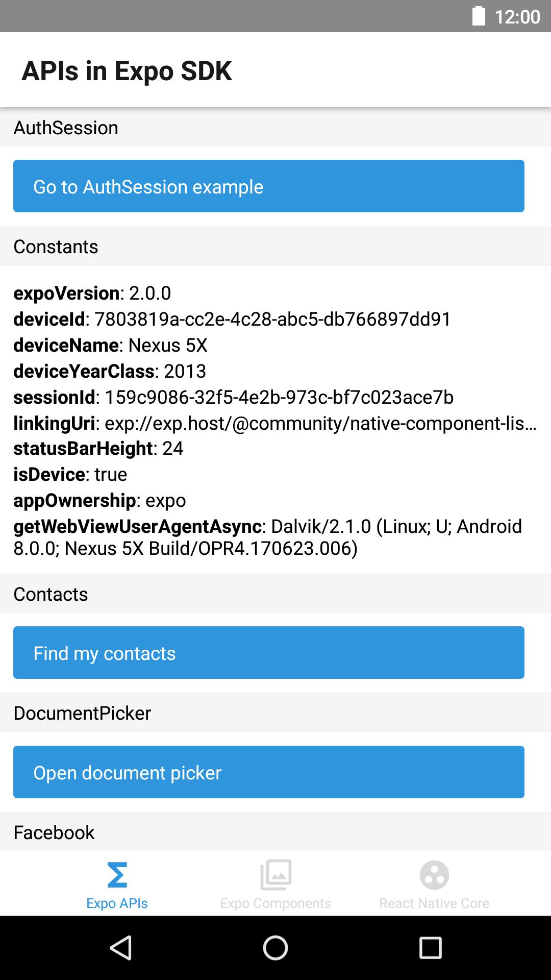Select the AuthSession section header
Viewport: 551px width, 980px height.
[66, 128]
